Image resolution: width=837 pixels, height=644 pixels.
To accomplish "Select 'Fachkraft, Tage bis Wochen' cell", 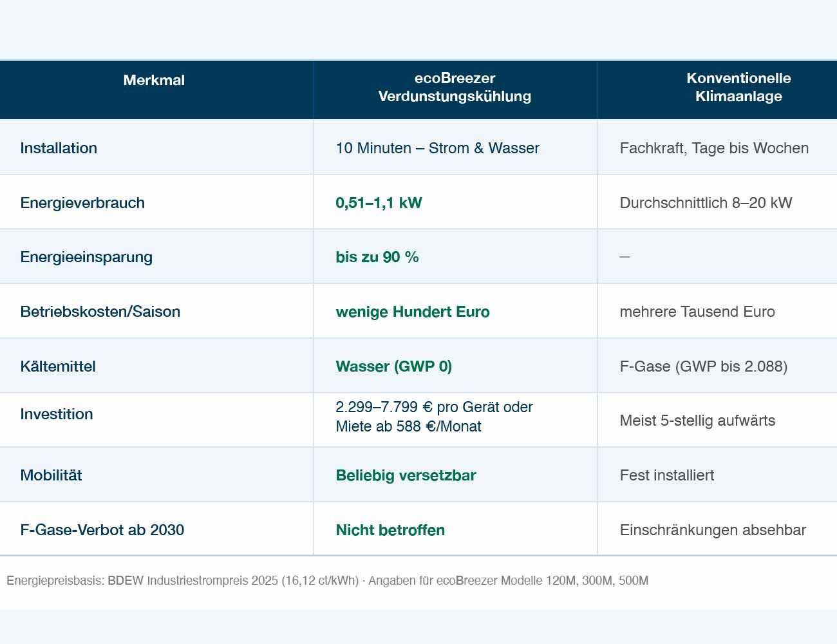I will [x=714, y=148].
